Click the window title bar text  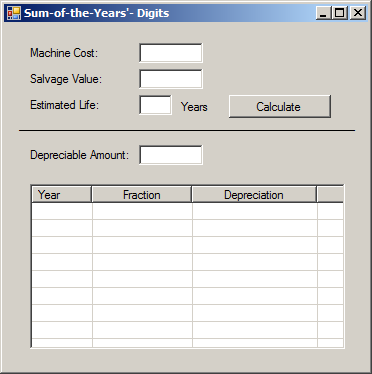[x=97, y=13]
